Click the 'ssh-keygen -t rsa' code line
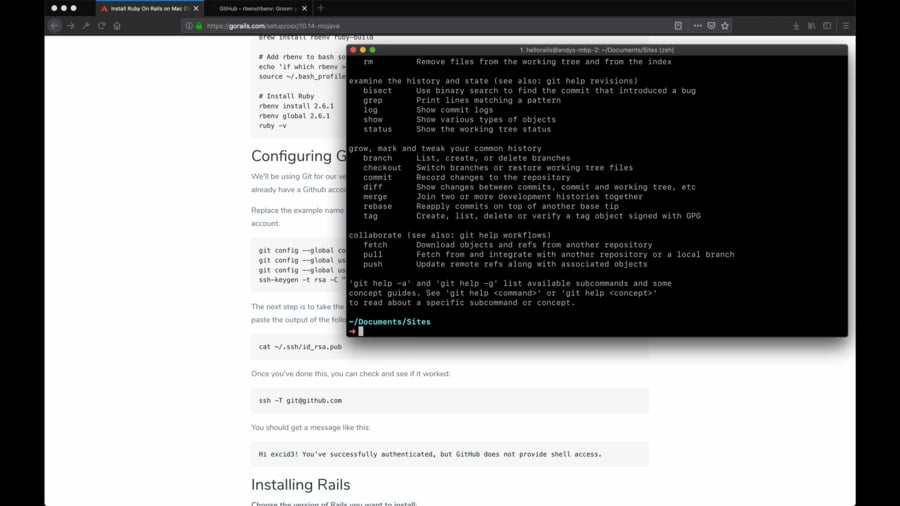The height and width of the screenshot is (506, 900). pos(302,280)
